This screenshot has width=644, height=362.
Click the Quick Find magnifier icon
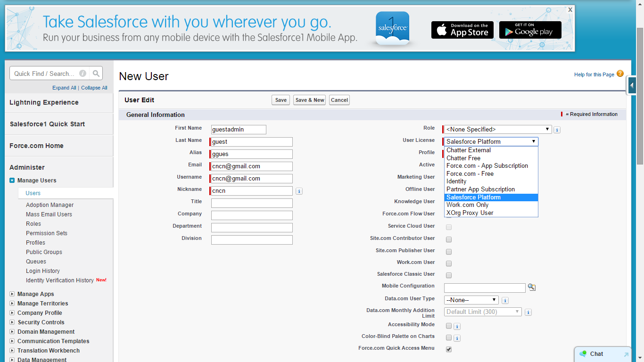tap(96, 74)
